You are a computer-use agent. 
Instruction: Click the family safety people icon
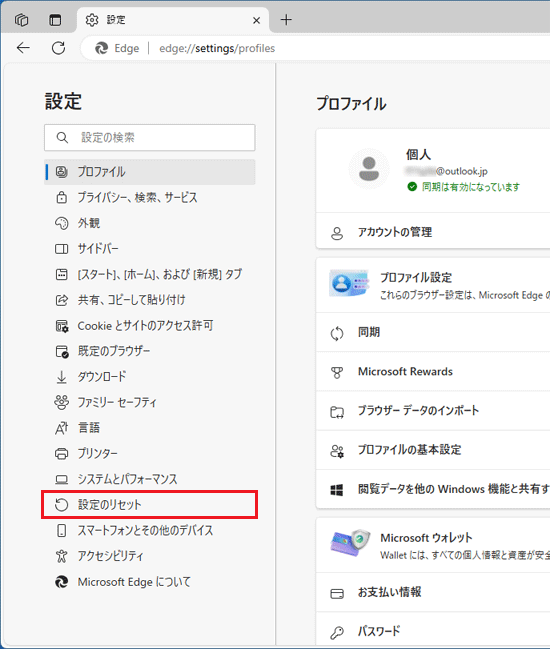pyautogui.click(x=62, y=402)
